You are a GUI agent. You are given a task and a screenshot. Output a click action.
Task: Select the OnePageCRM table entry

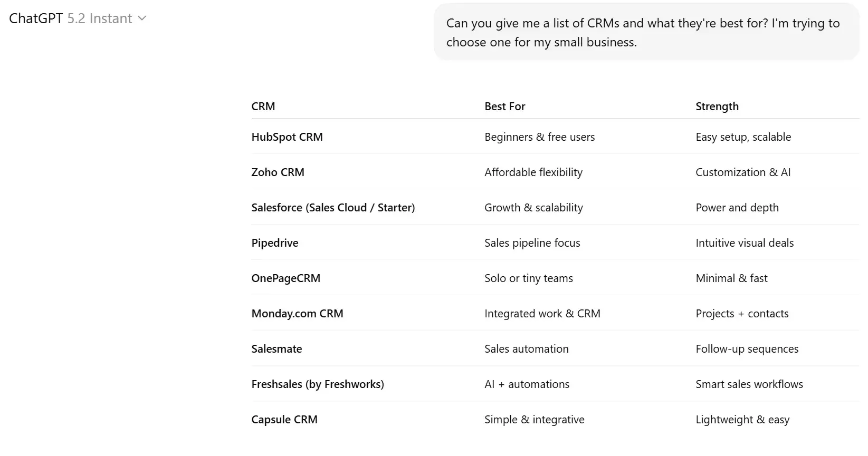tap(286, 278)
